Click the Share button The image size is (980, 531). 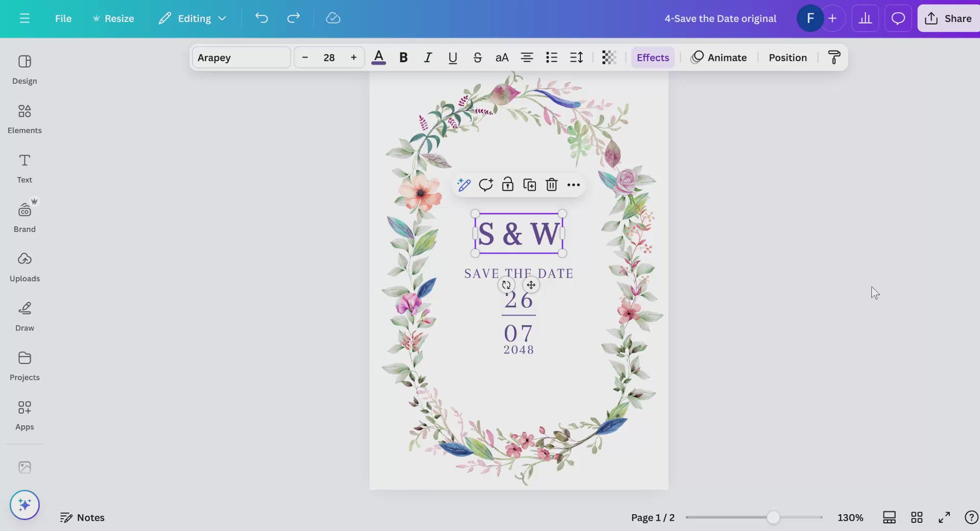tap(948, 18)
